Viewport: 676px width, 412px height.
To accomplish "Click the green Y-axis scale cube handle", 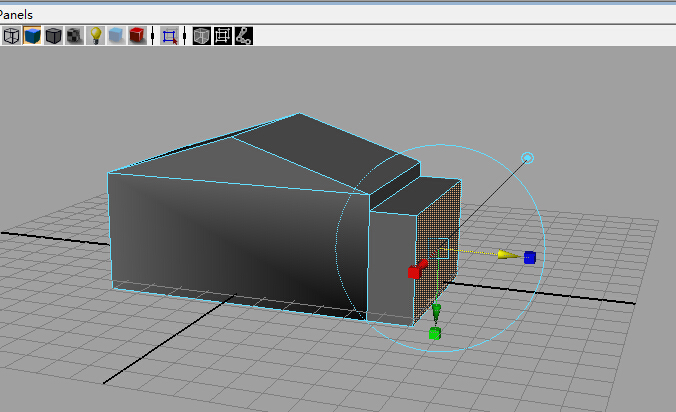I will click(x=435, y=333).
